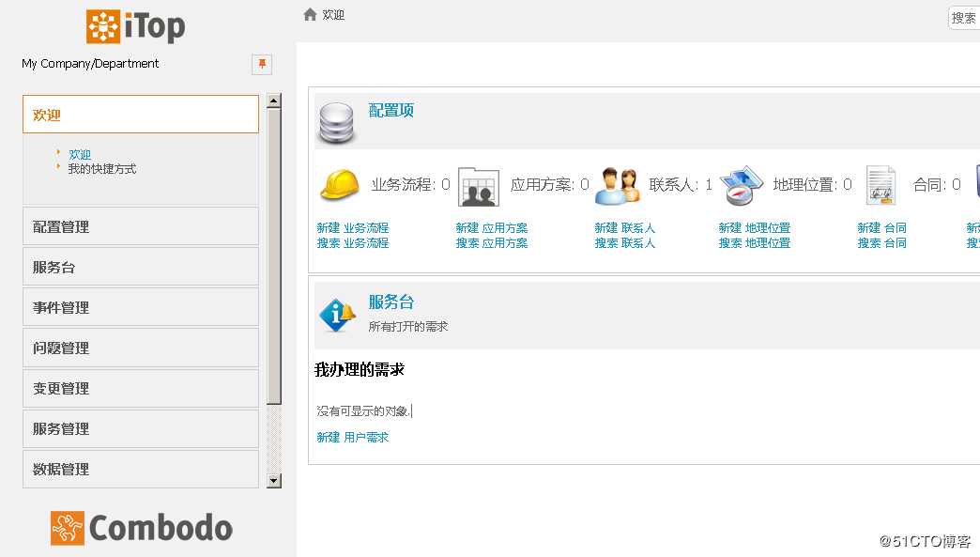This screenshot has width=980, height=557.
Task: Click the iTop logo
Action: pos(134,26)
